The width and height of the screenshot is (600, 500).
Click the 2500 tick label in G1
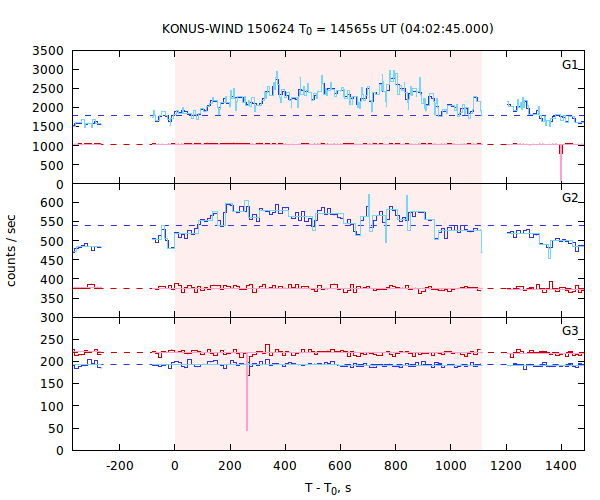click(48, 89)
